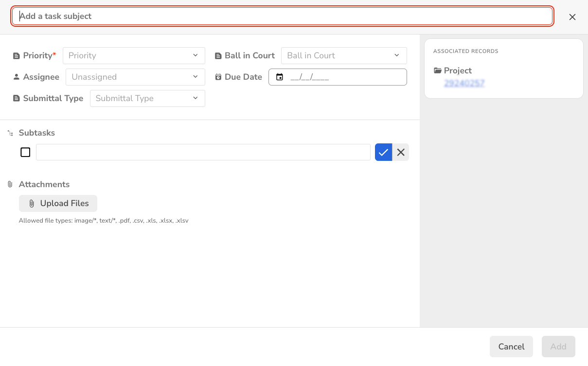The image size is (588, 366).
Task: Click the Assignee person icon
Action: [x=17, y=77]
